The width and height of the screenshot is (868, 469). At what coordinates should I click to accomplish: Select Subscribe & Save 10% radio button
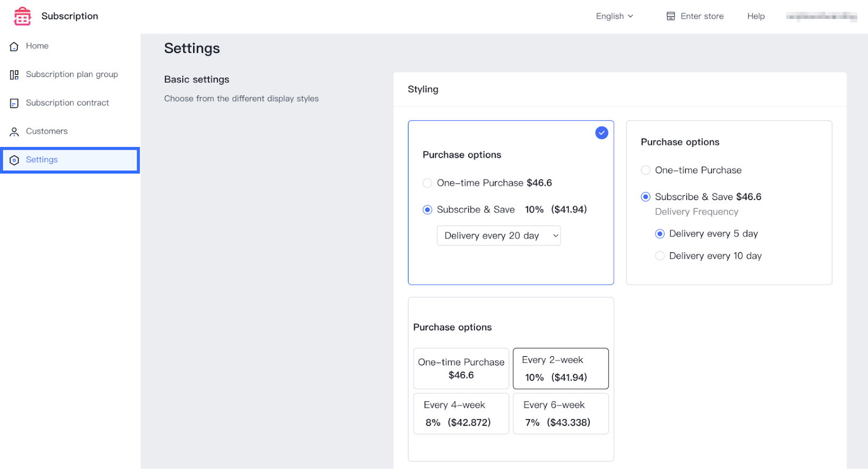click(427, 210)
